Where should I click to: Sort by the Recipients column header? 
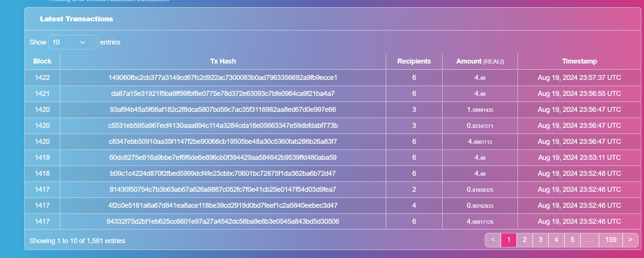414,61
